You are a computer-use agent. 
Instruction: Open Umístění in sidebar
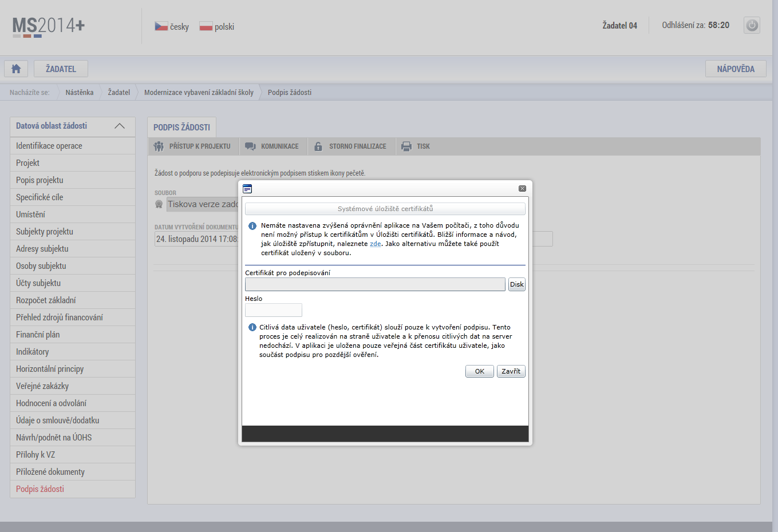[73, 215]
